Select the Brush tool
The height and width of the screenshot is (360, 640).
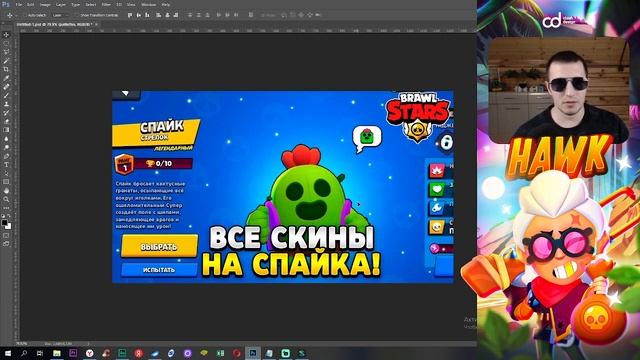(7, 95)
